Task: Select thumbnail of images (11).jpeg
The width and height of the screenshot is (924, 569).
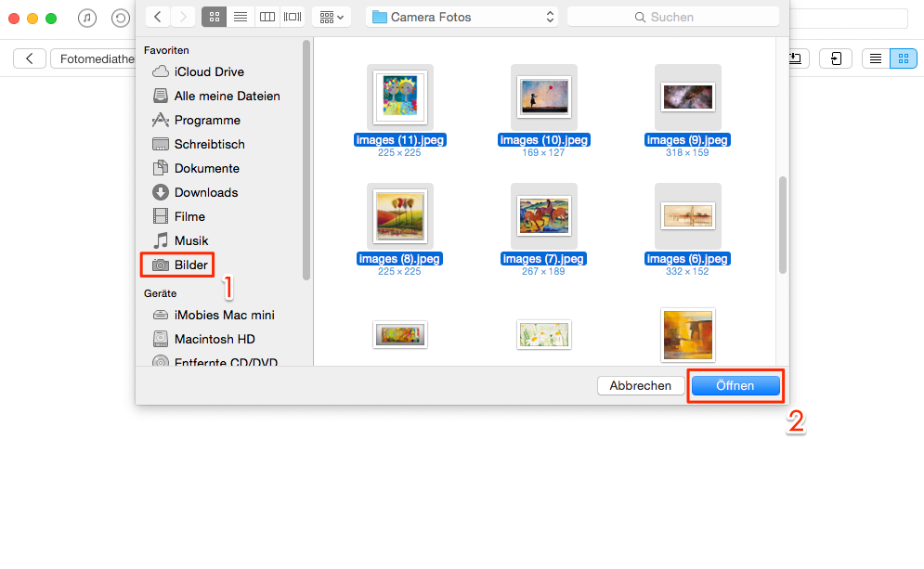Action: [x=400, y=97]
